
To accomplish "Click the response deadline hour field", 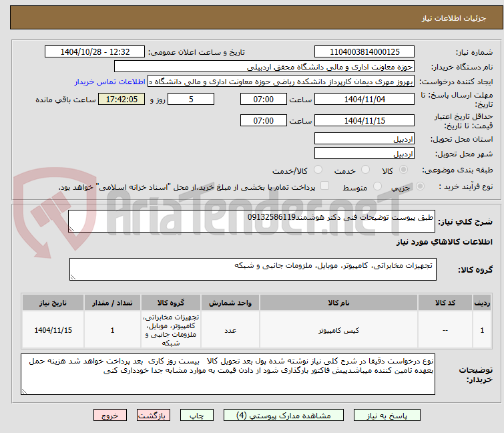I will (x=263, y=99).
